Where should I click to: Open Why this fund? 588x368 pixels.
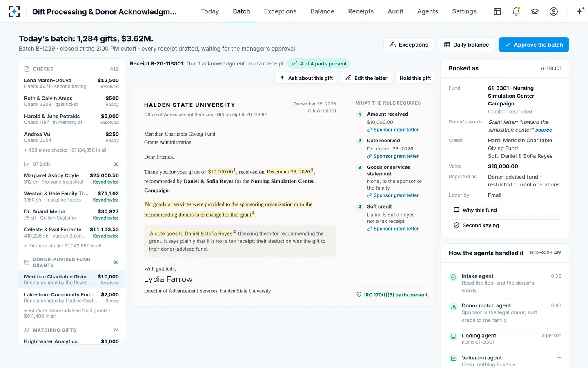coord(505,210)
